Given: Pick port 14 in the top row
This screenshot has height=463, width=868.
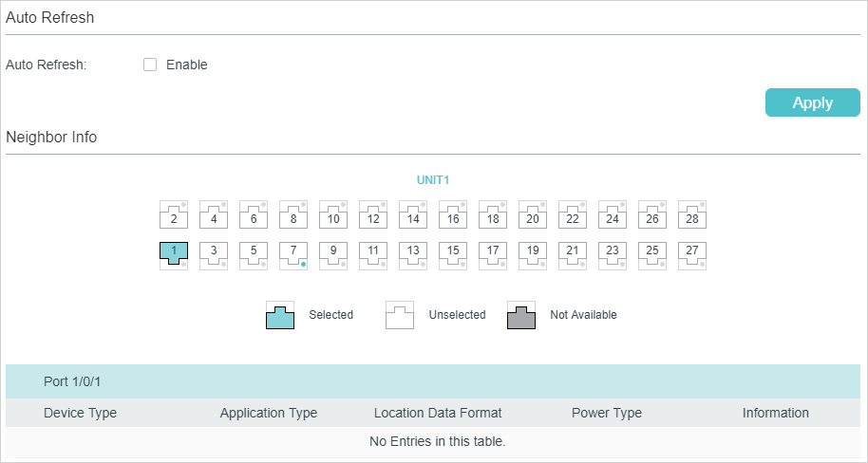Looking at the screenshot, I should 413,215.
